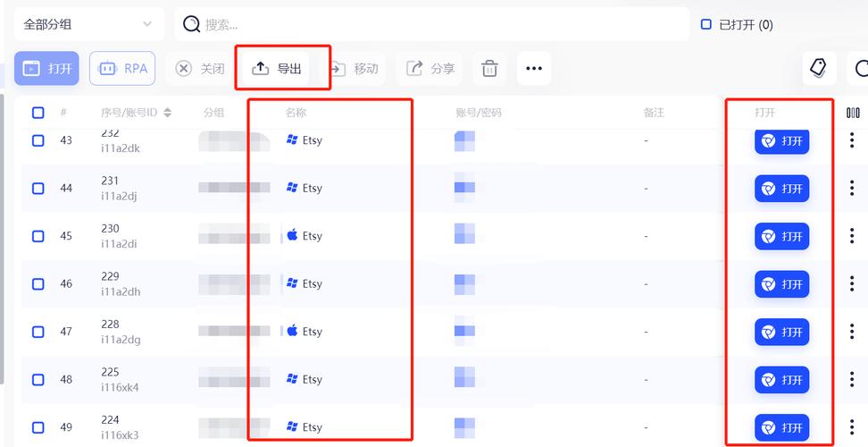This screenshot has height=447, width=868.
Task: Toggle the 已打开 (0) filter checkbox
Action: (706, 25)
